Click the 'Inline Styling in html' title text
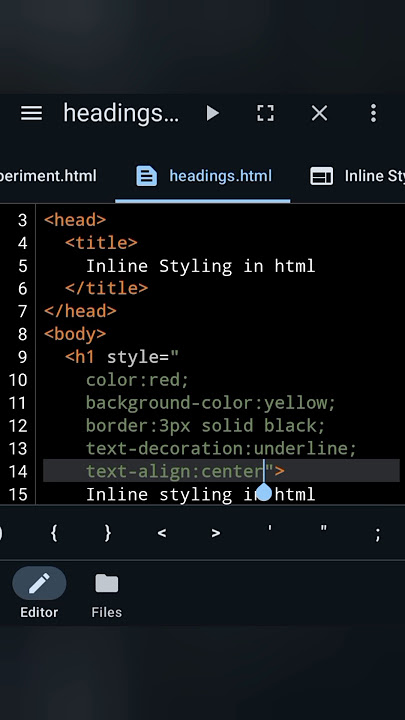The height and width of the screenshot is (720, 405). 201,266
